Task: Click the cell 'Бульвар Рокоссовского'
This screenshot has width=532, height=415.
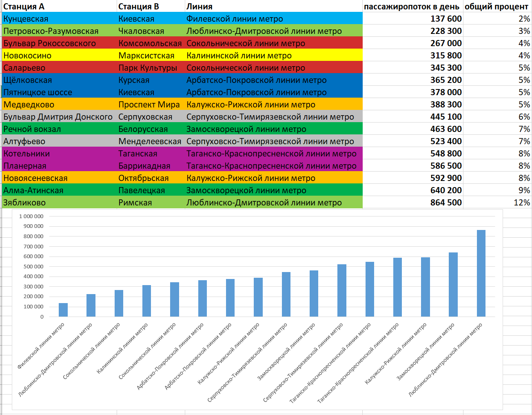Action: [x=59, y=43]
